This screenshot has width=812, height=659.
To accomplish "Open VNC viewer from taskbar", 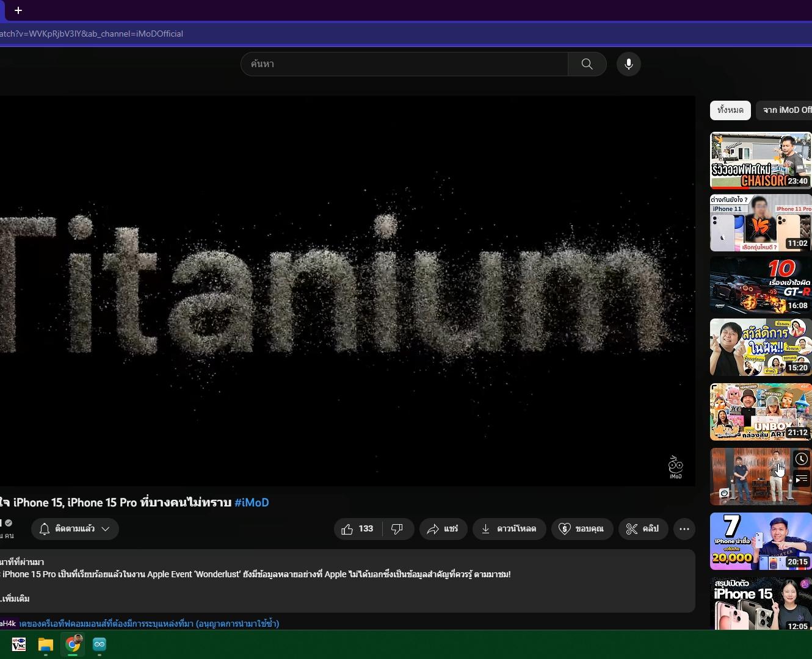I will [19, 644].
